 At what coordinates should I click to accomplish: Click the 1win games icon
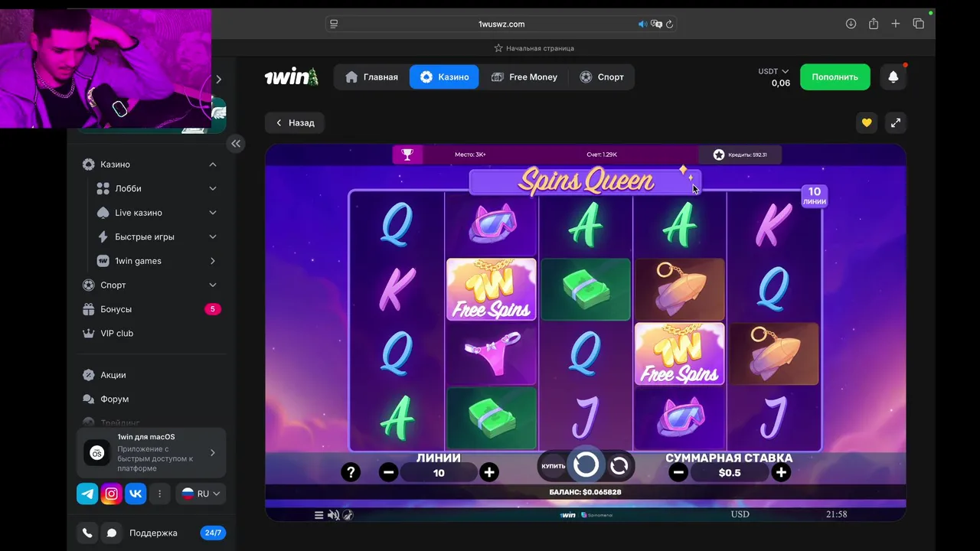(x=103, y=261)
